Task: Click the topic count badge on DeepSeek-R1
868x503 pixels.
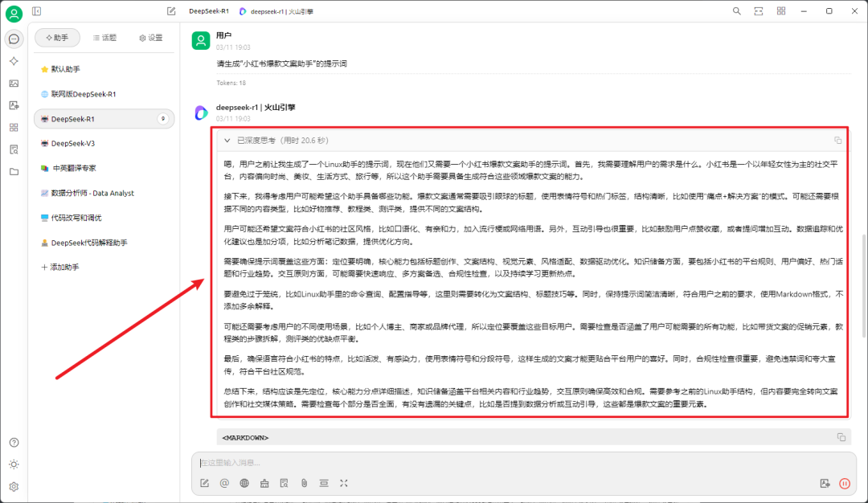Action: click(162, 119)
